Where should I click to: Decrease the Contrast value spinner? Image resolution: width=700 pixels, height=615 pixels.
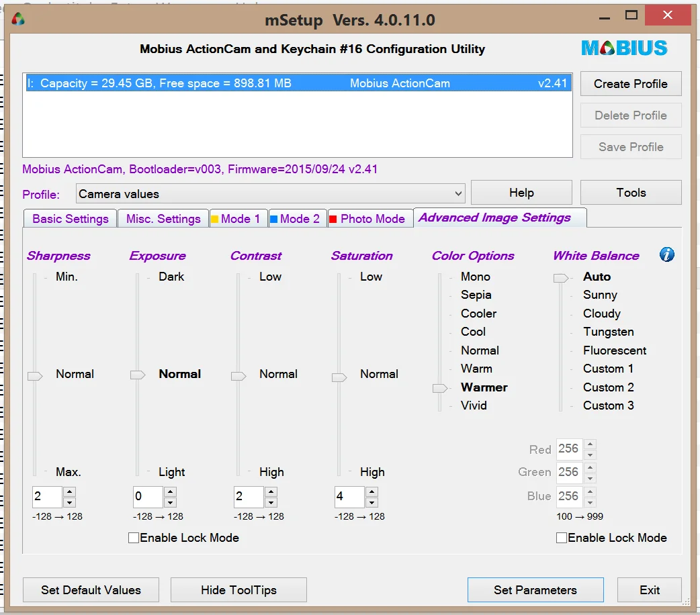pos(271,502)
